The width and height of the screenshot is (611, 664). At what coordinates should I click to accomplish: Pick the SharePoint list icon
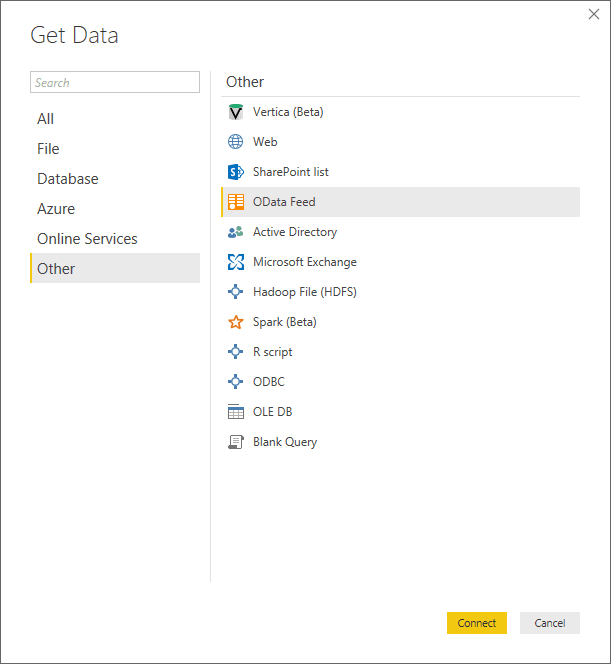(x=235, y=172)
